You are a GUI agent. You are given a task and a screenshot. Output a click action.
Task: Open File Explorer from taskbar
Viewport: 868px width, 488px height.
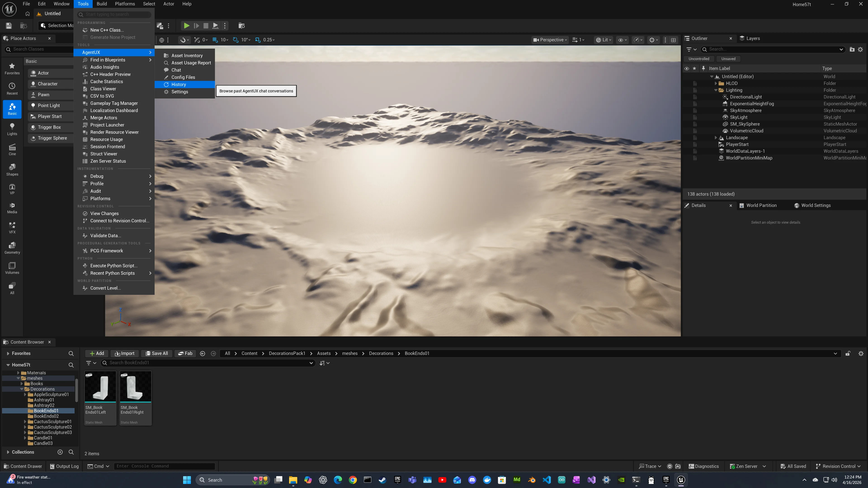pos(293,480)
